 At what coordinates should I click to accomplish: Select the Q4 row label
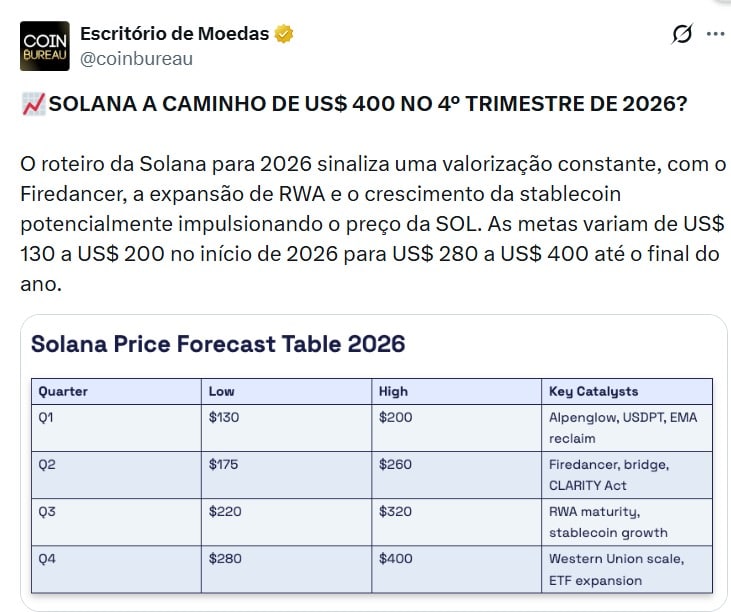(48, 558)
